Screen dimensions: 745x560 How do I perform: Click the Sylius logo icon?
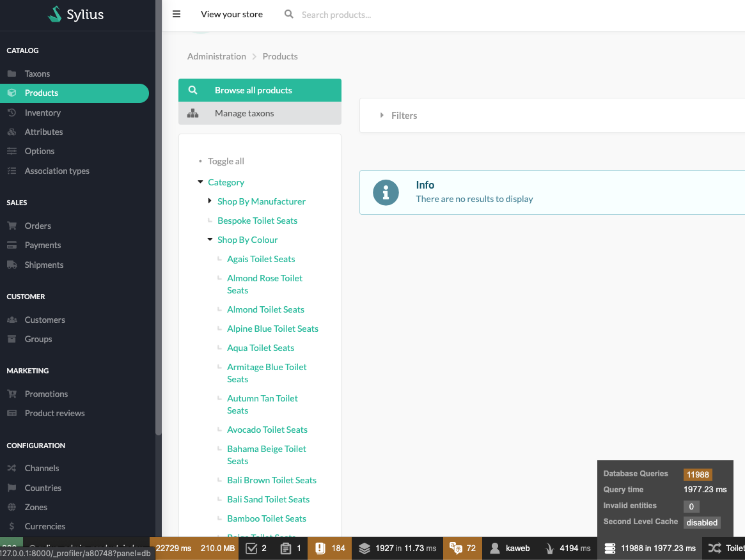55,14
